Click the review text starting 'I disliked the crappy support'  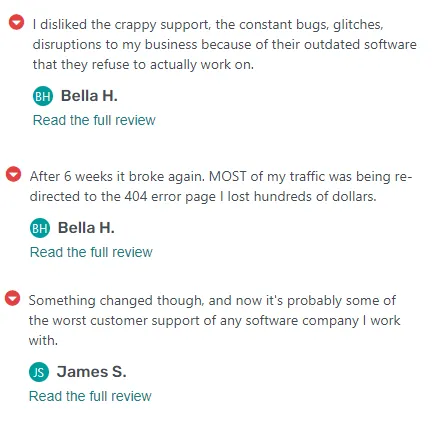225,44
